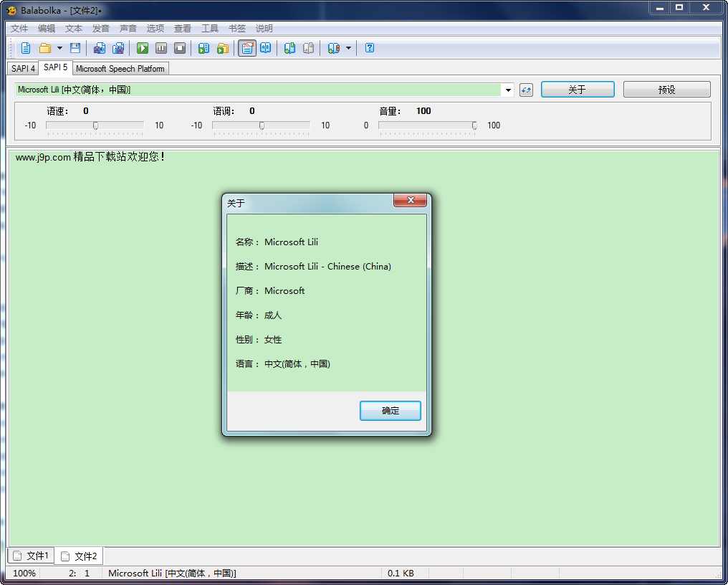The image size is (728, 585).
Task: Select the 文件2 document tab
Action: tap(79, 556)
